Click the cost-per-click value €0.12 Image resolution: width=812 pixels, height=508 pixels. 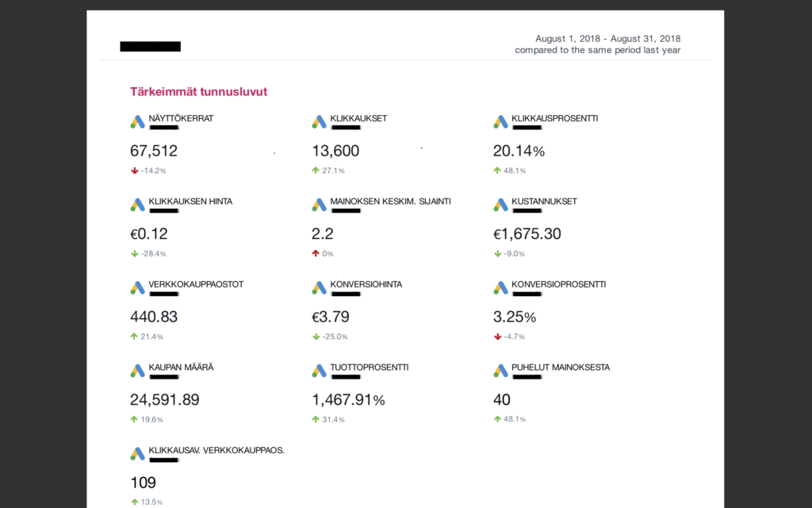(148, 234)
